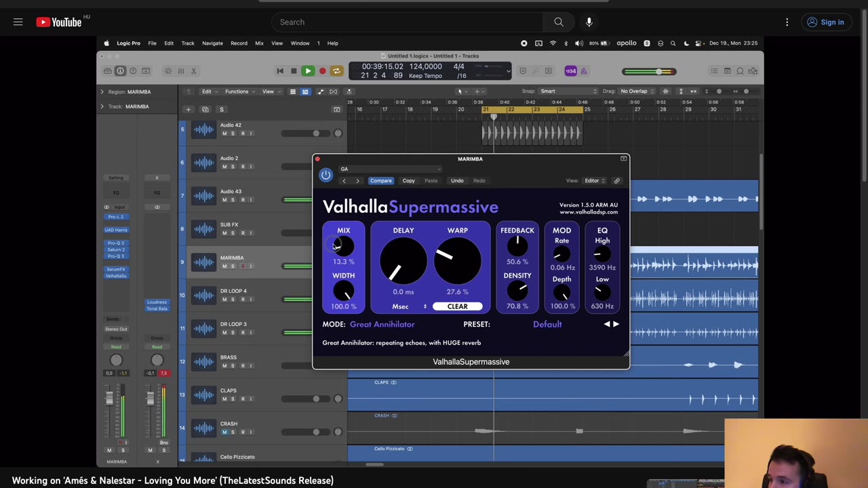
Task: Click the add track plus button
Action: pyautogui.click(x=189, y=109)
